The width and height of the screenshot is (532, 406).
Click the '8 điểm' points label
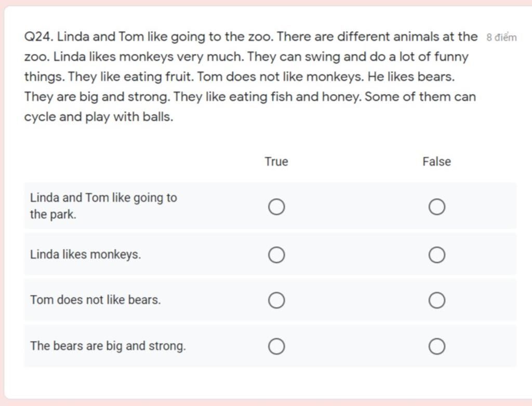tap(501, 37)
